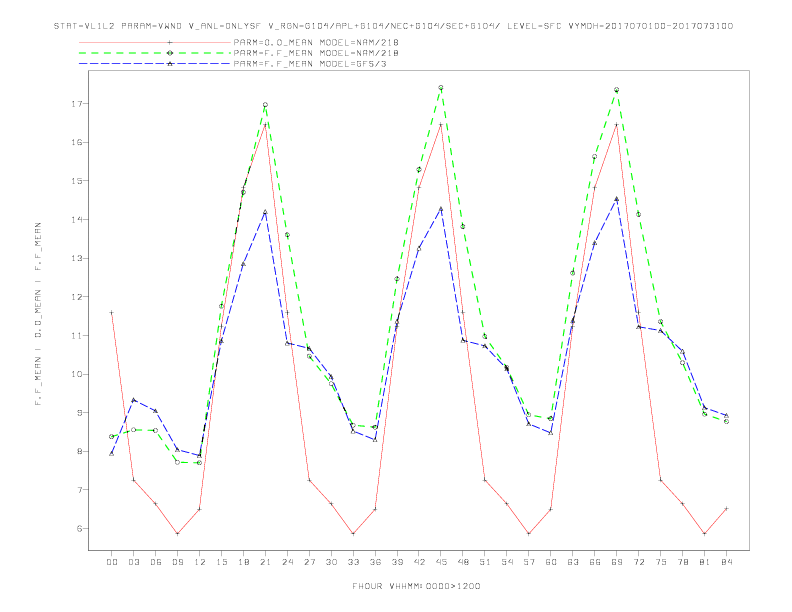Click y-axis tick label 10

[77, 374]
